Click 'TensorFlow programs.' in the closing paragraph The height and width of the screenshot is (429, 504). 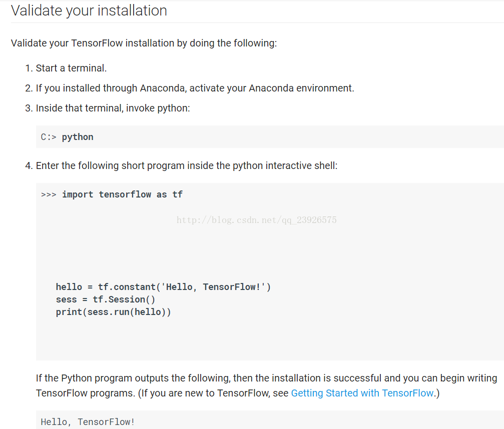click(86, 393)
